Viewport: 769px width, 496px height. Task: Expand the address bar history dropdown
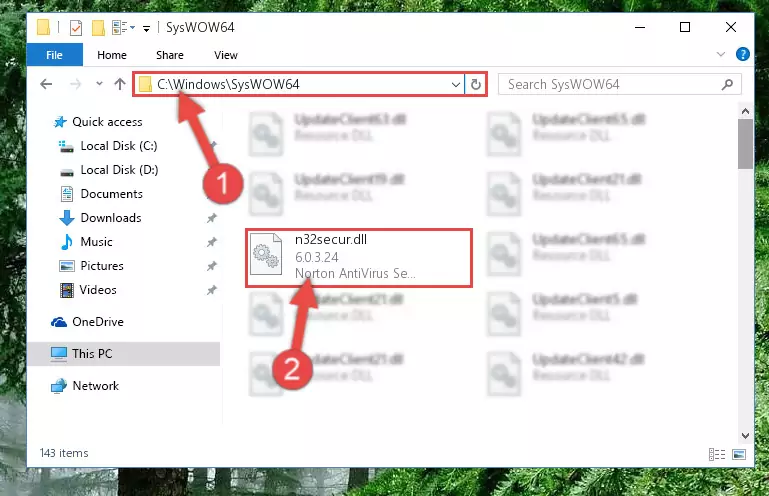456,84
